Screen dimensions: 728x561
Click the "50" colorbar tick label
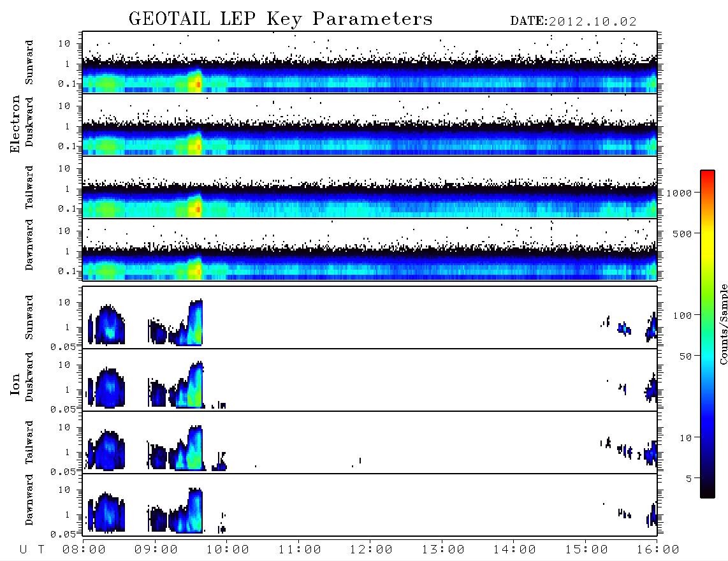(685, 356)
